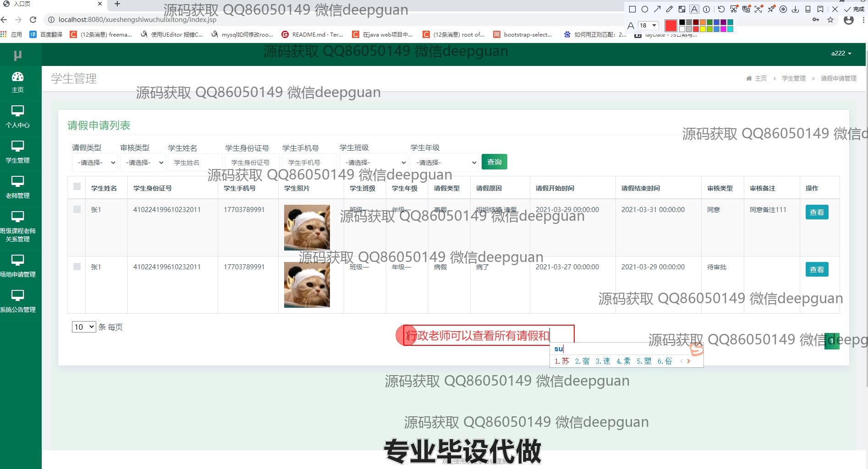Open the README.md bookmark
The width and height of the screenshot is (868, 469).
click(x=312, y=34)
